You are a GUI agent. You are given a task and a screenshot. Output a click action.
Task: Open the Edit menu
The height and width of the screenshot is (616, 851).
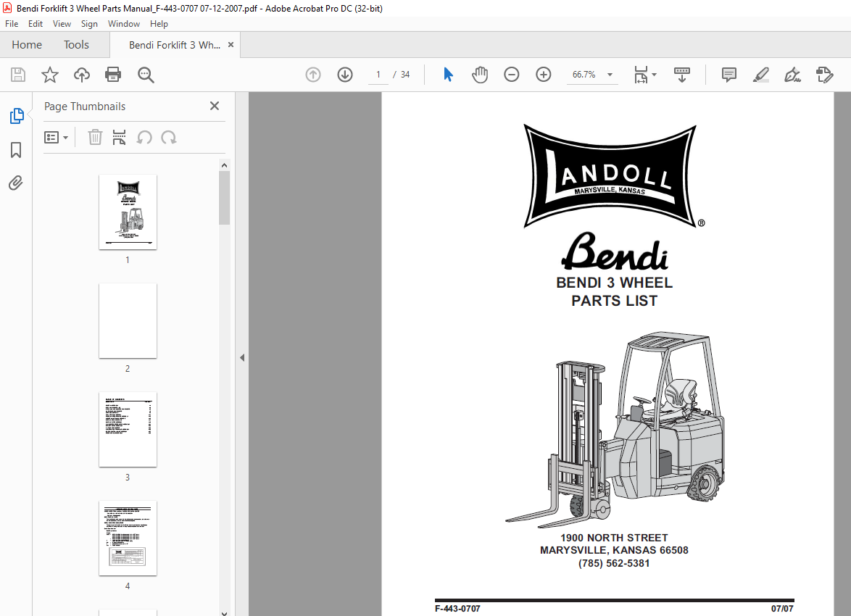[x=36, y=24]
